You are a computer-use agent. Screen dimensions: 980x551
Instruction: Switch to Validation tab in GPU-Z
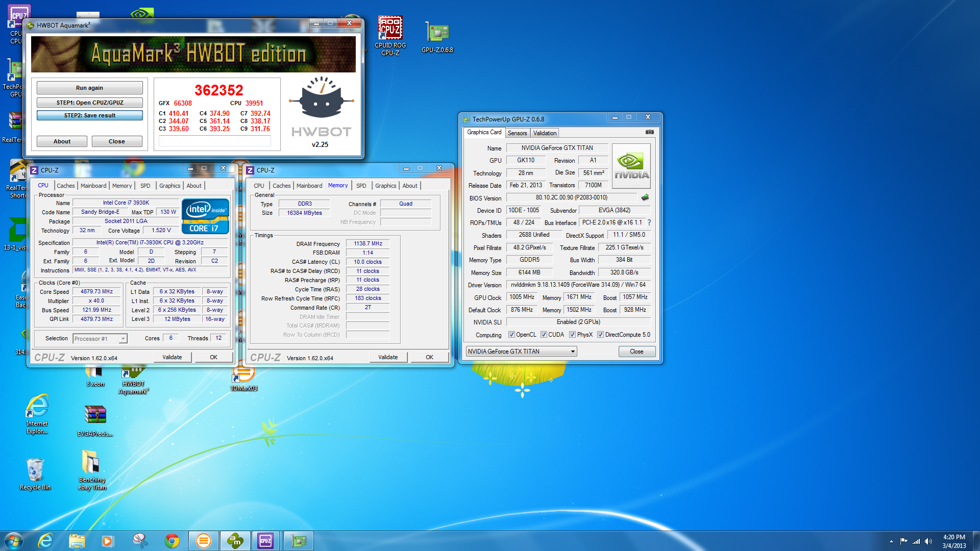click(545, 133)
